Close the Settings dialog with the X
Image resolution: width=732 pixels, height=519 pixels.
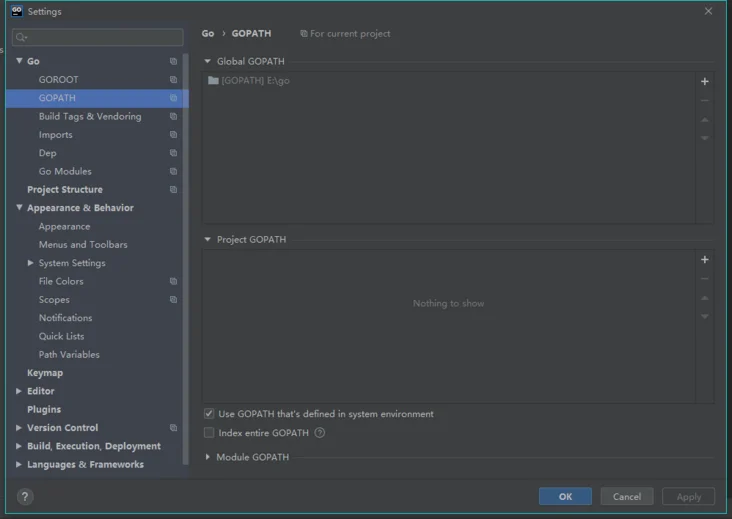click(708, 11)
